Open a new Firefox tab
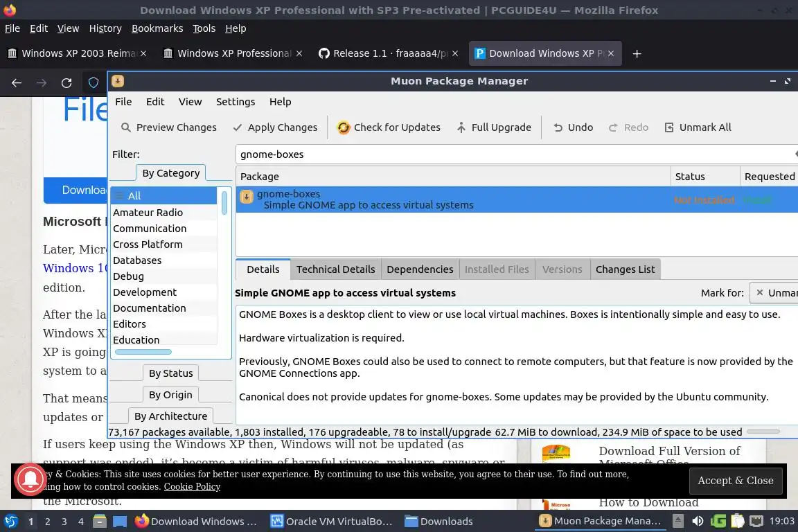Screen dimensions: 798x532 [637, 53]
